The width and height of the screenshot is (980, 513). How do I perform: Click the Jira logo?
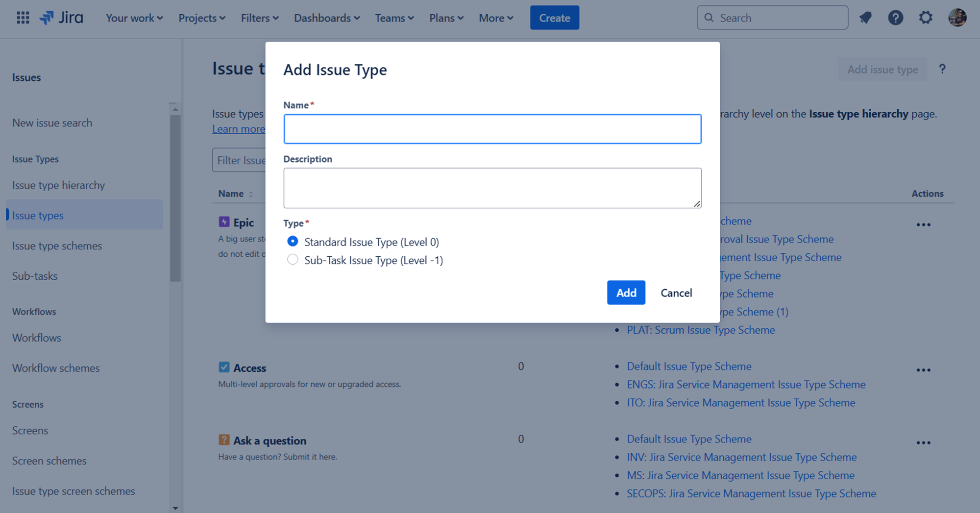(61, 17)
